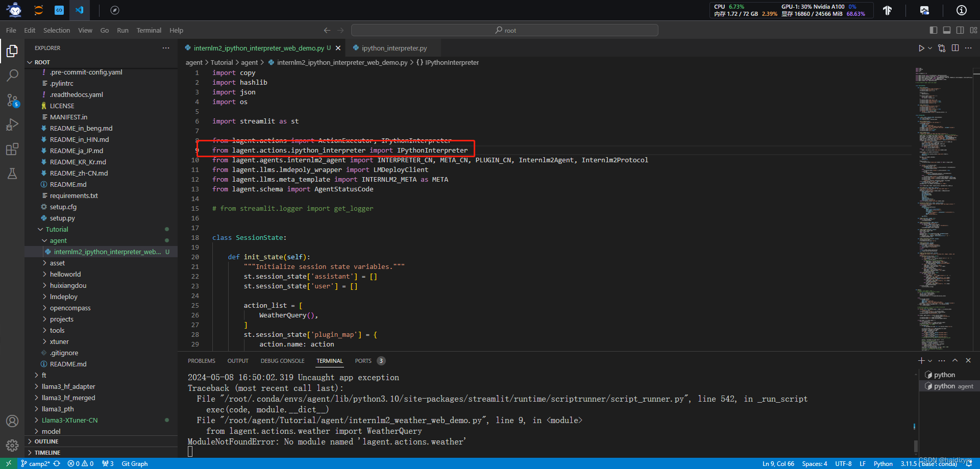This screenshot has width=980, height=469.
Task: Change language mode Python in status bar
Action: click(x=883, y=463)
